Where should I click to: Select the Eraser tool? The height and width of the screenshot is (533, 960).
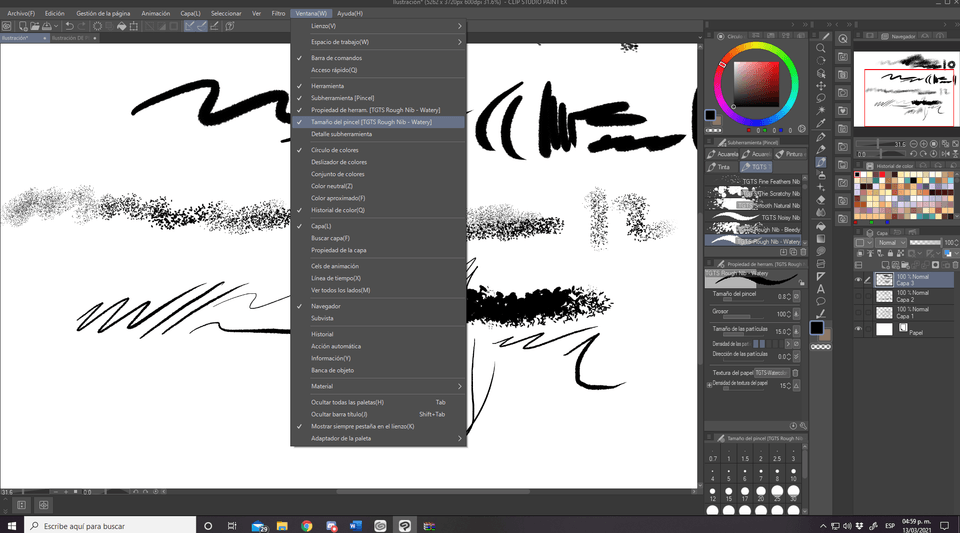click(820, 199)
